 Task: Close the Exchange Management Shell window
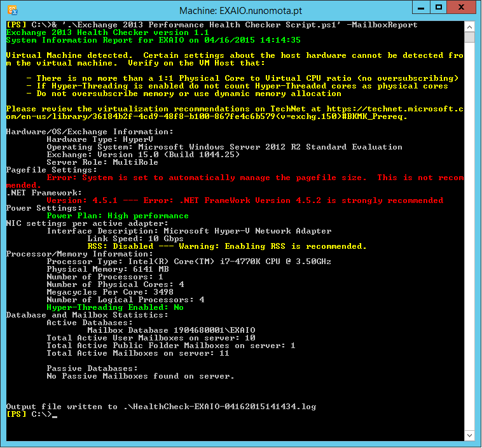coord(461,8)
